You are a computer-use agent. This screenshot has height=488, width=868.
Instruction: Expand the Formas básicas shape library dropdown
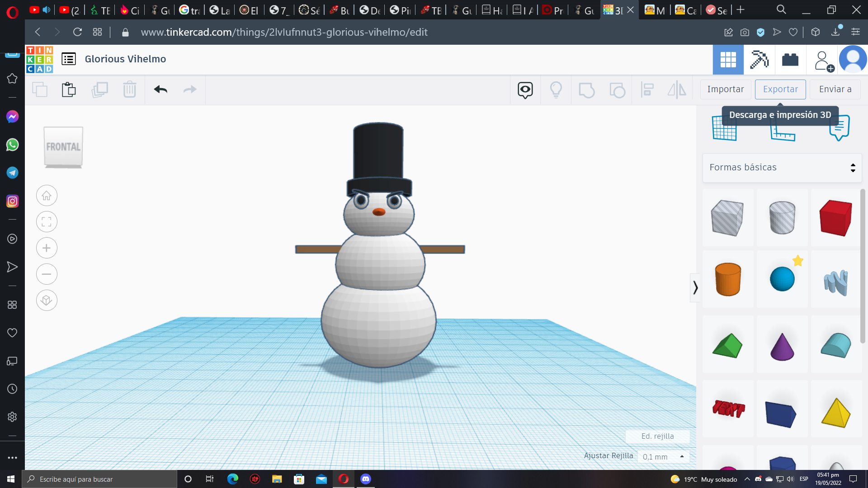pyautogui.click(x=782, y=168)
